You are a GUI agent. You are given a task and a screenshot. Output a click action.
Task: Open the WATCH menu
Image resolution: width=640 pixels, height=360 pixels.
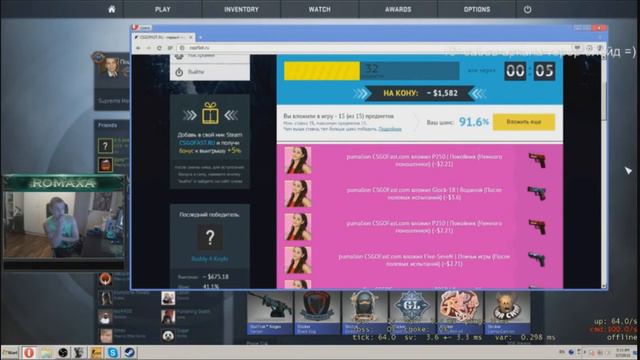[x=320, y=9]
